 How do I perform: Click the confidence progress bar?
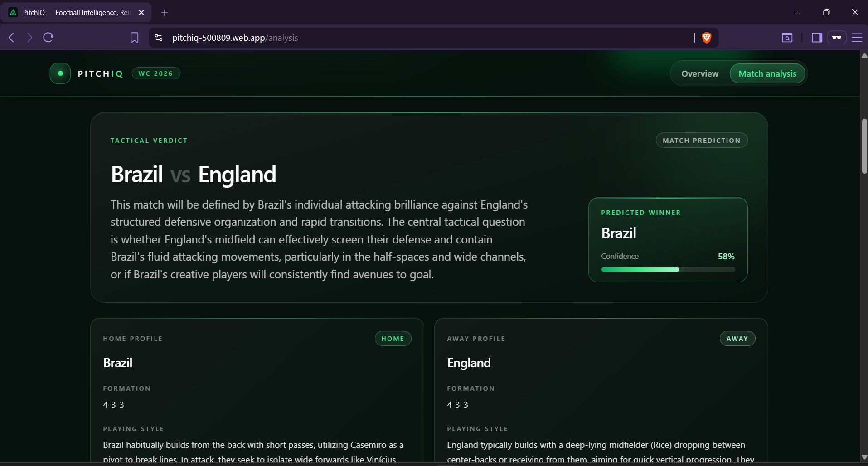668,270
